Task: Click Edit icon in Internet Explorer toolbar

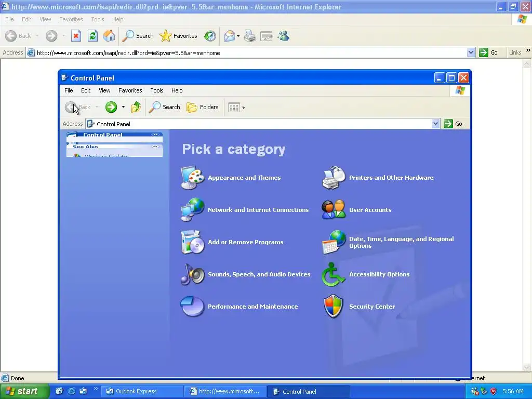Action: click(267, 36)
